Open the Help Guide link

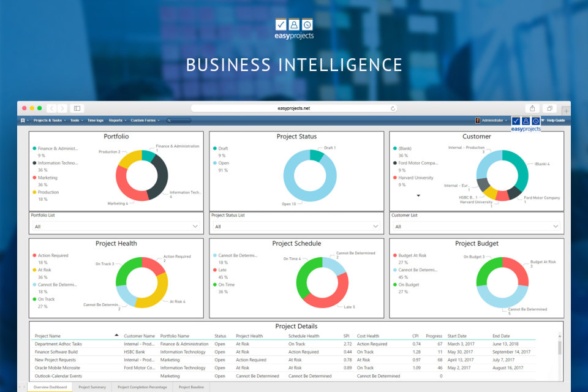(556, 121)
